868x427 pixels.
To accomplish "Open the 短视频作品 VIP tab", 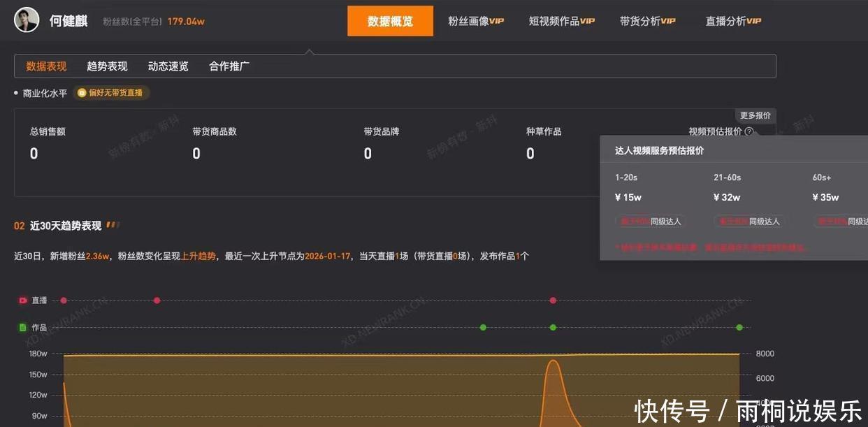I will pos(561,21).
